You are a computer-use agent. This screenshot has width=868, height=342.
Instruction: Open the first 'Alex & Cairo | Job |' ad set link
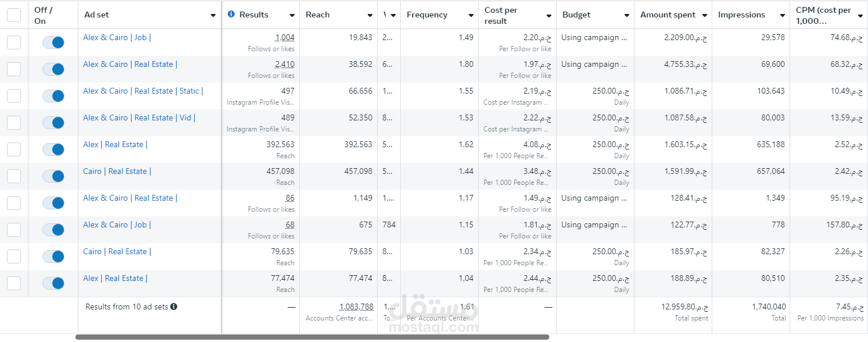point(117,38)
